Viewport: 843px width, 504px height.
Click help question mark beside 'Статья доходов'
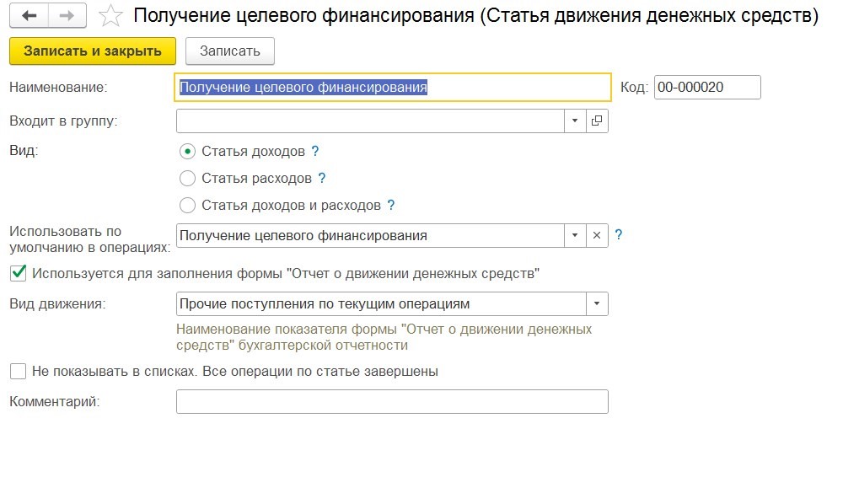click(315, 152)
